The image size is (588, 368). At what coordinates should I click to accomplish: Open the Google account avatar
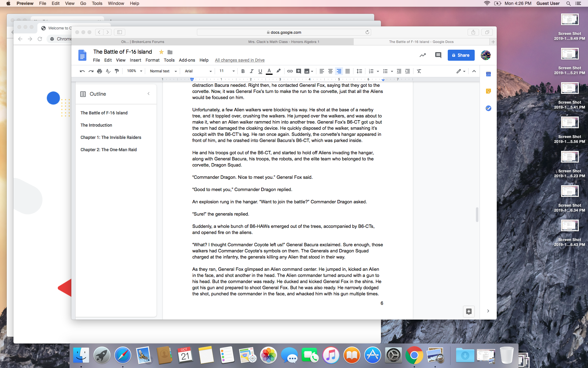point(486,55)
